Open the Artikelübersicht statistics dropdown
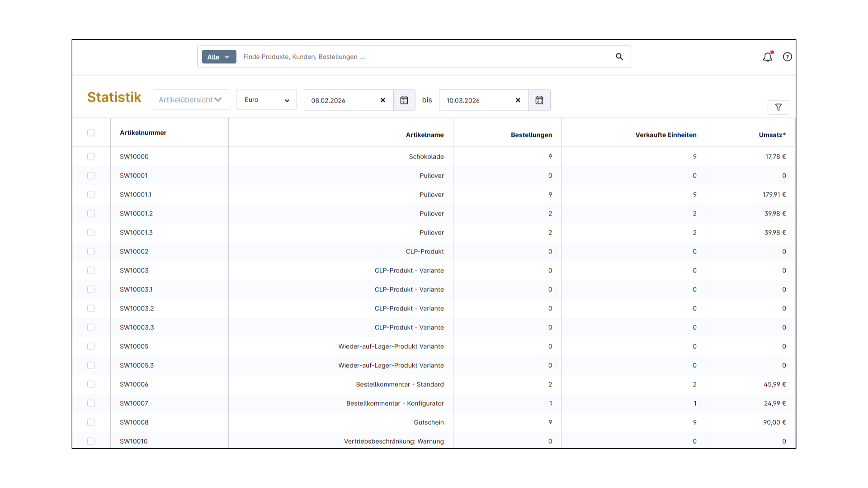The image size is (868, 488). [191, 100]
